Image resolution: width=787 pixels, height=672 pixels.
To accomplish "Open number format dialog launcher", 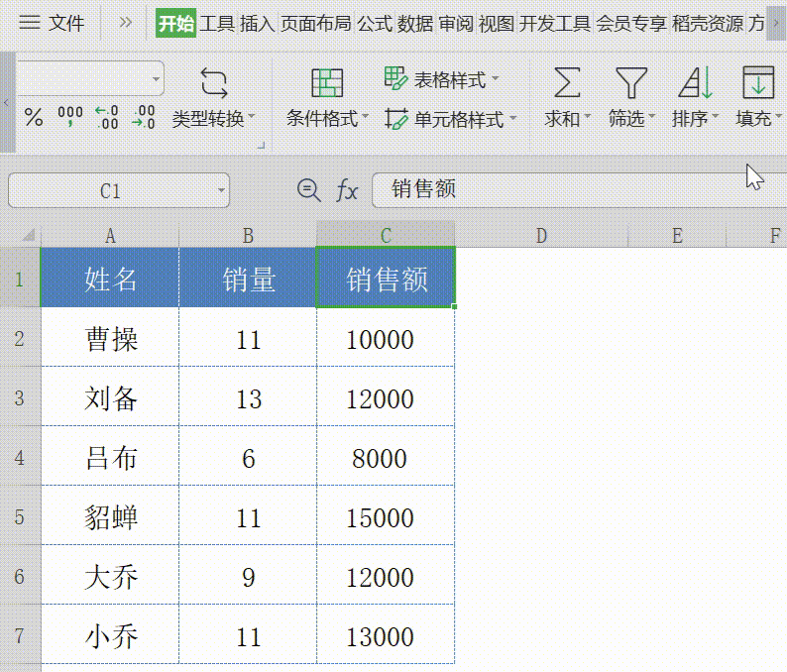I will pos(261,146).
